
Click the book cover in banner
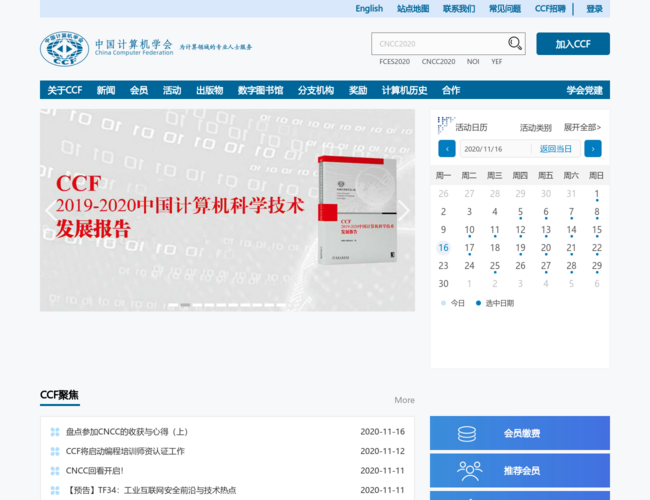(x=357, y=209)
